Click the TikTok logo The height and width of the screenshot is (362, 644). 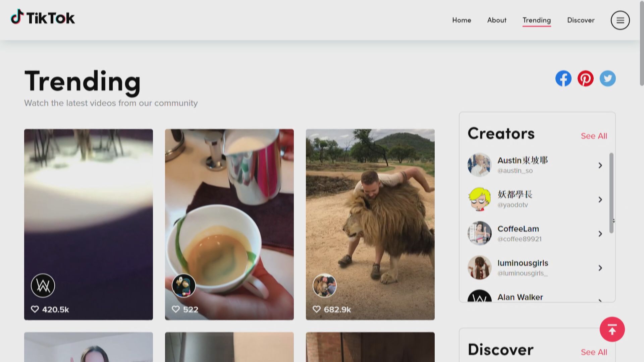(43, 17)
